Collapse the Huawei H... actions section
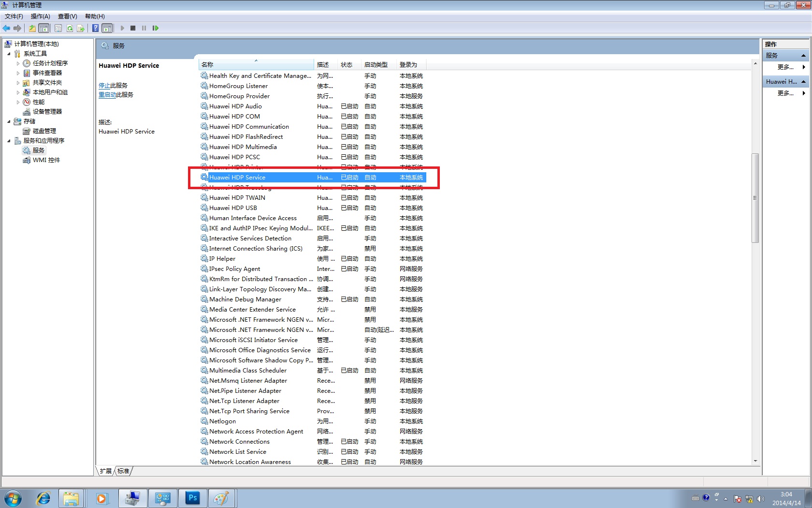The height and width of the screenshot is (508, 812). [x=803, y=82]
